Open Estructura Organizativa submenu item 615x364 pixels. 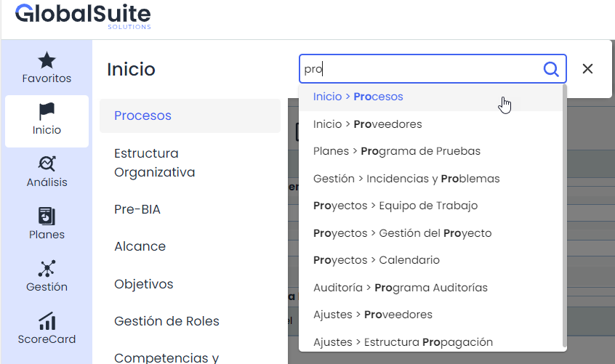[155, 163]
